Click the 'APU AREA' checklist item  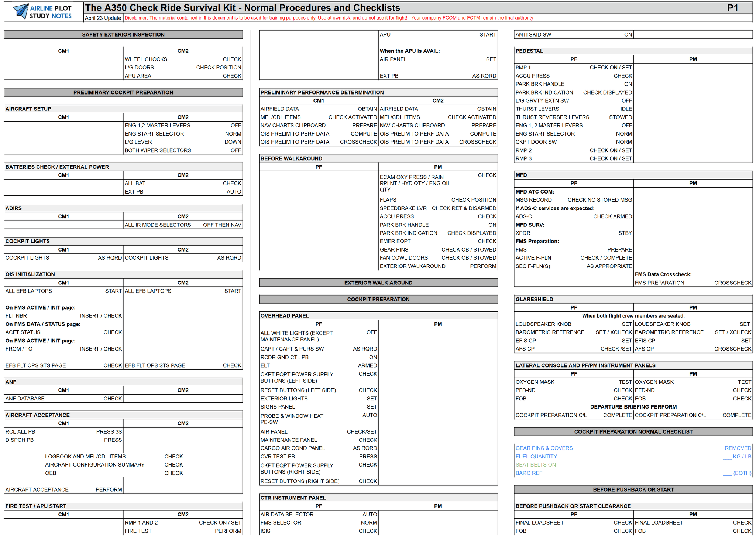[183, 76]
